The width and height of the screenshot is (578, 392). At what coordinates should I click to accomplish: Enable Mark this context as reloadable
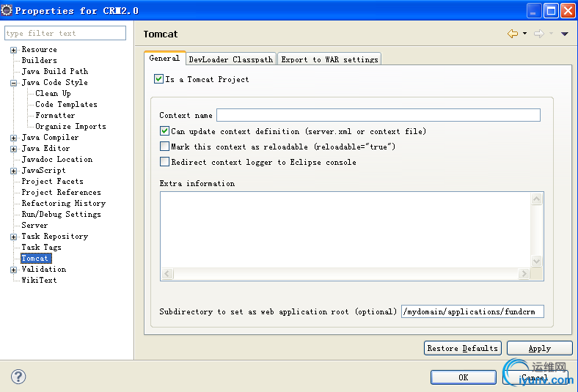tap(164, 146)
